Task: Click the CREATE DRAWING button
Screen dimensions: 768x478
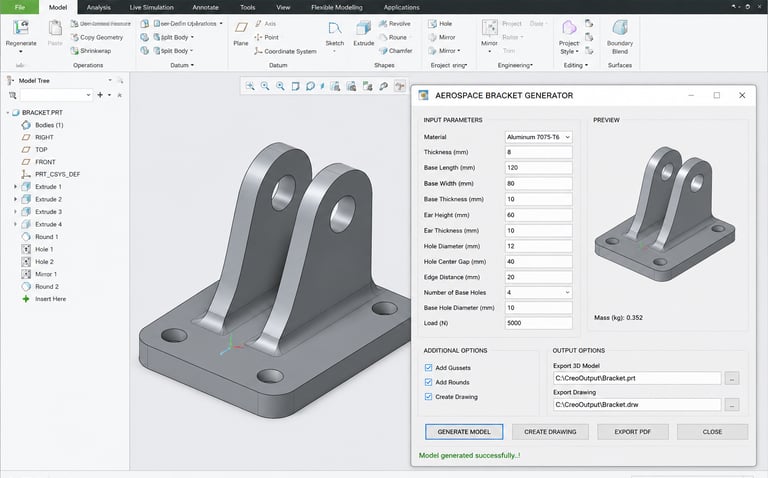Action: [x=550, y=432]
